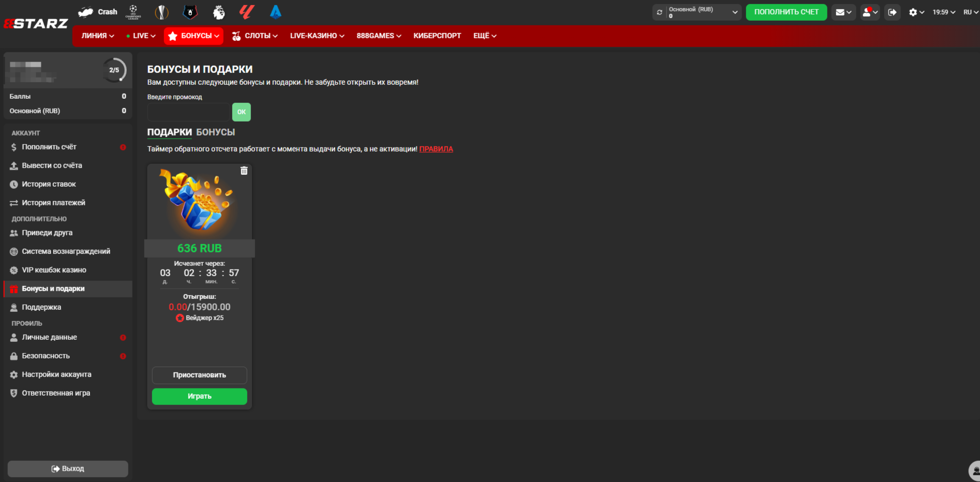Open the Crash game shortcut

(x=98, y=12)
